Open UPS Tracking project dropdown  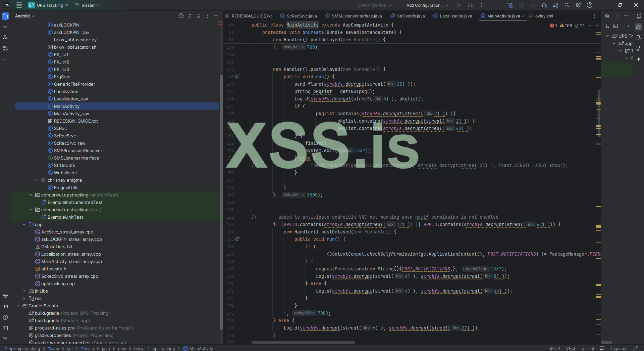pos(48,5)
